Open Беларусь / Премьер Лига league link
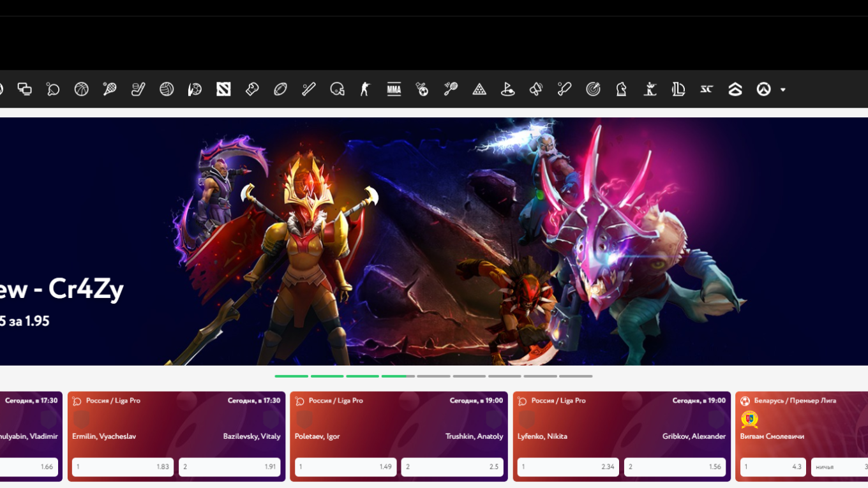Viewport: 868px width, 488px height. coord(795,401)
